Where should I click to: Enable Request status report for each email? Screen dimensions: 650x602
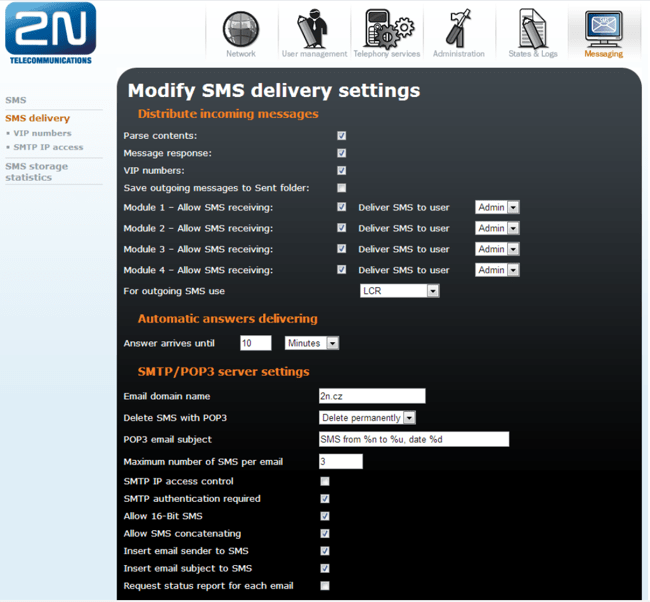click(325, 585)
